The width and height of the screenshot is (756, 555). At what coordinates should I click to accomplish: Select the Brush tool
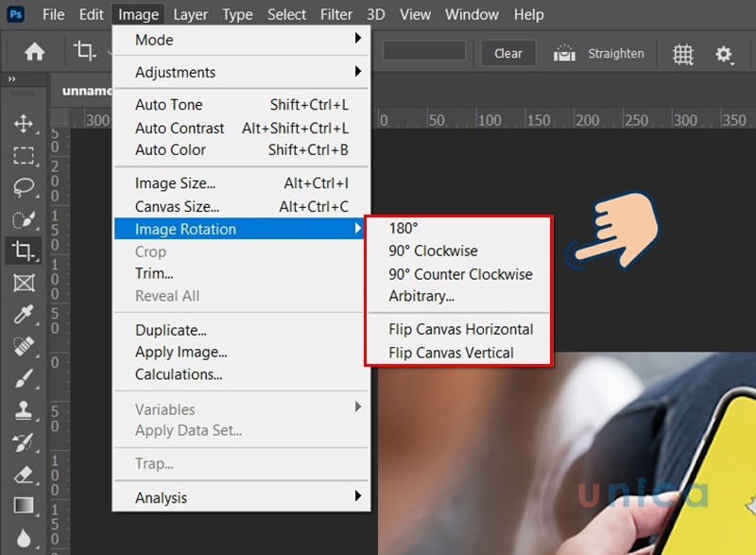pyautogui.click(x=24, y=378)
